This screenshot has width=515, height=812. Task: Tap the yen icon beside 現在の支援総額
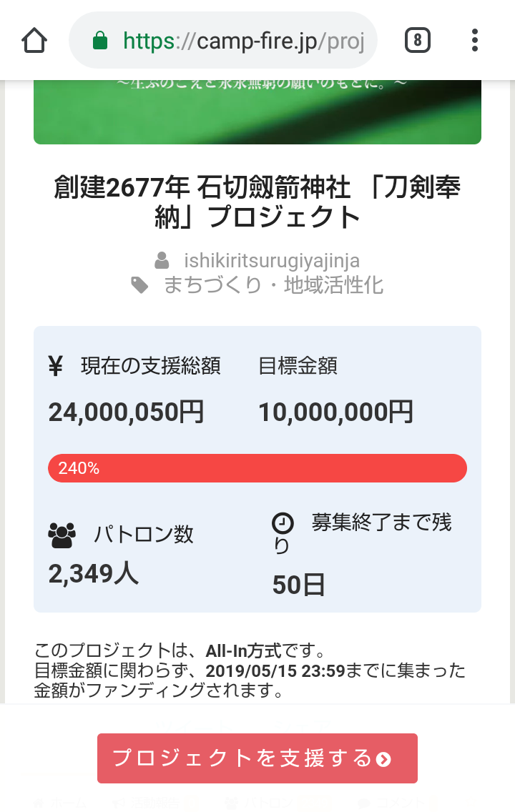pyautogui.click(x=56, y=367)
